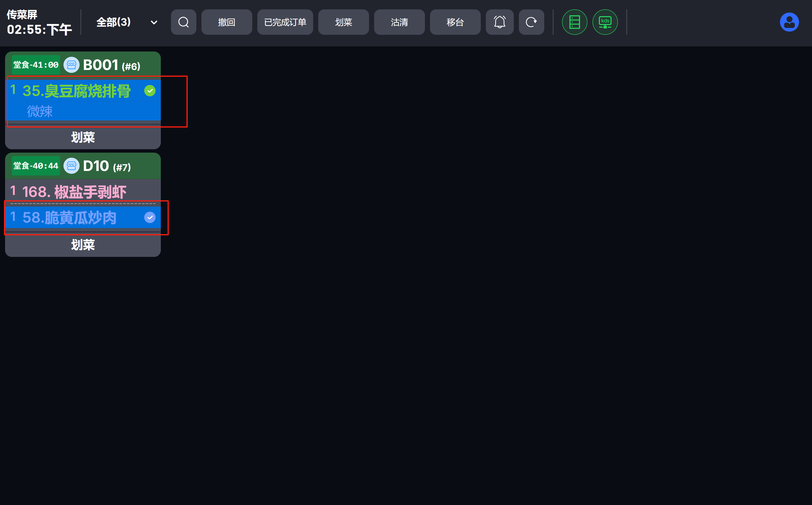Click the 移台 button
Image resolution: width=812 pixels, height=505 pixels.
pos(455,22)
